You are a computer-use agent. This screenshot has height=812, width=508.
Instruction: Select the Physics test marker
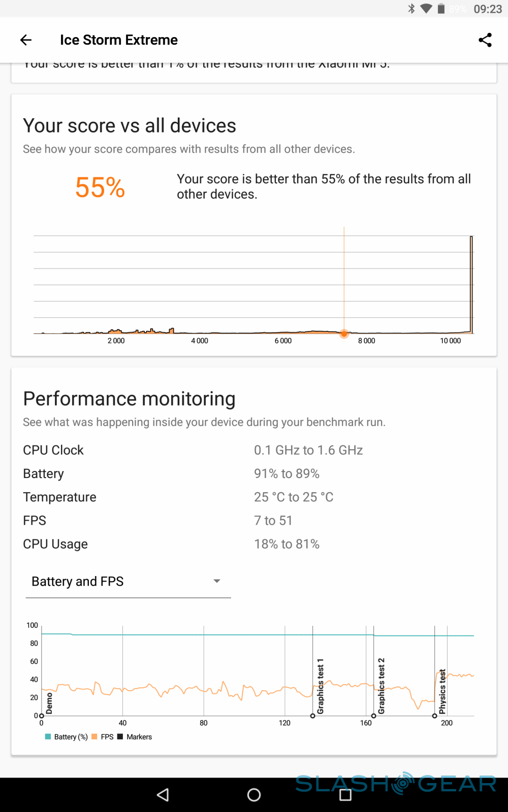442,691
